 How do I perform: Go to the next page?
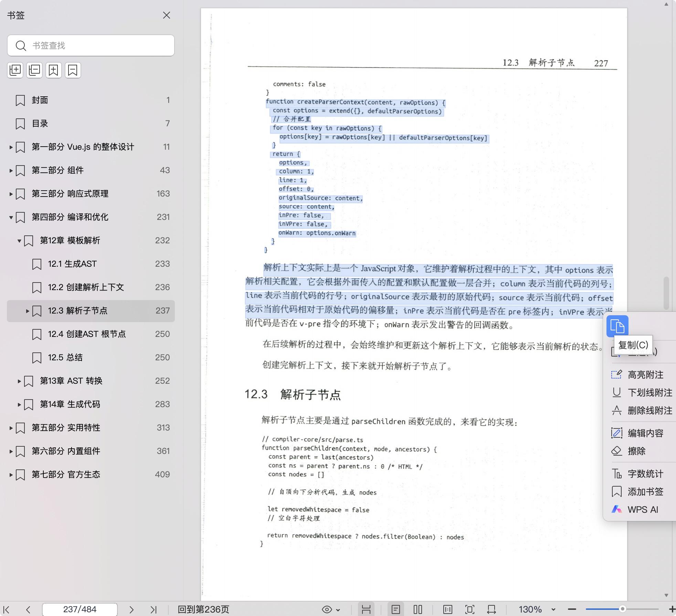pos(131,610)
